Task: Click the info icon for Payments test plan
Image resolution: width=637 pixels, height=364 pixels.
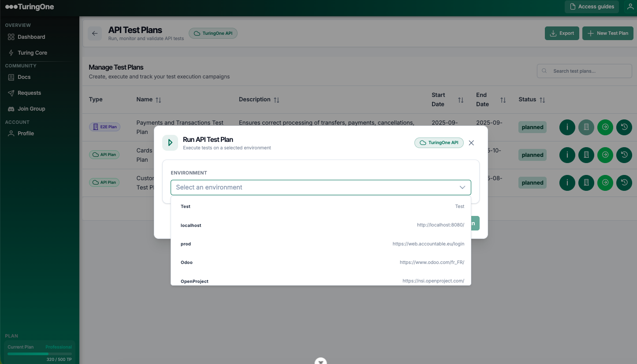Action: [567, 127]
